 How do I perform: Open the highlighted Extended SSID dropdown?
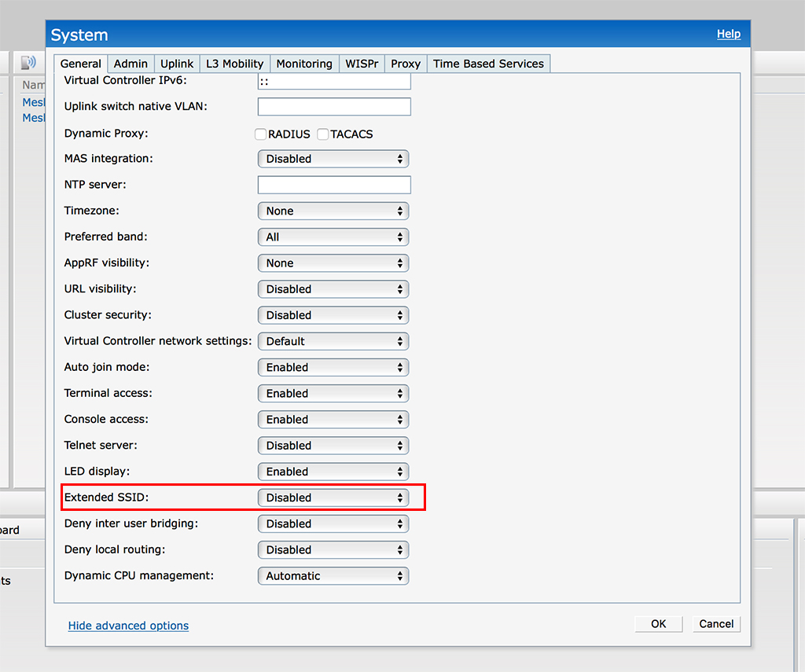(x=333, y=497)
